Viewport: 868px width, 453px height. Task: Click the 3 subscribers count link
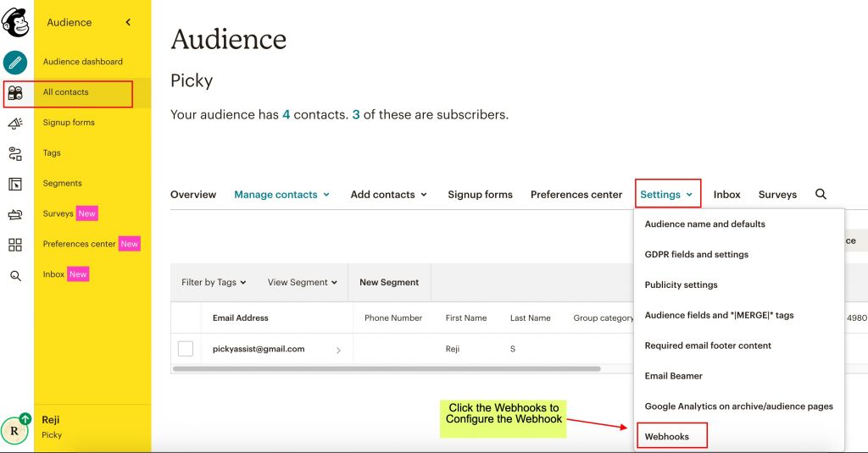pyautogui.click(x=356, y=115)
